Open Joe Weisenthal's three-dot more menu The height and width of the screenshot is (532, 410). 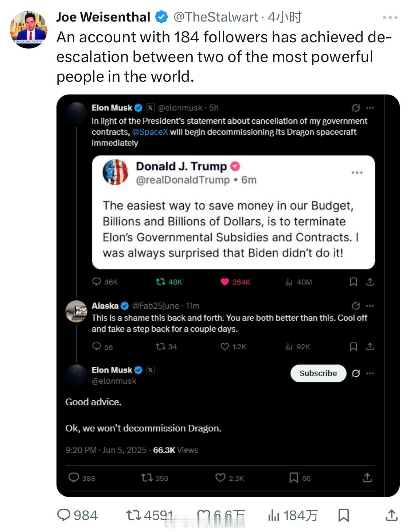coord(390,17)
